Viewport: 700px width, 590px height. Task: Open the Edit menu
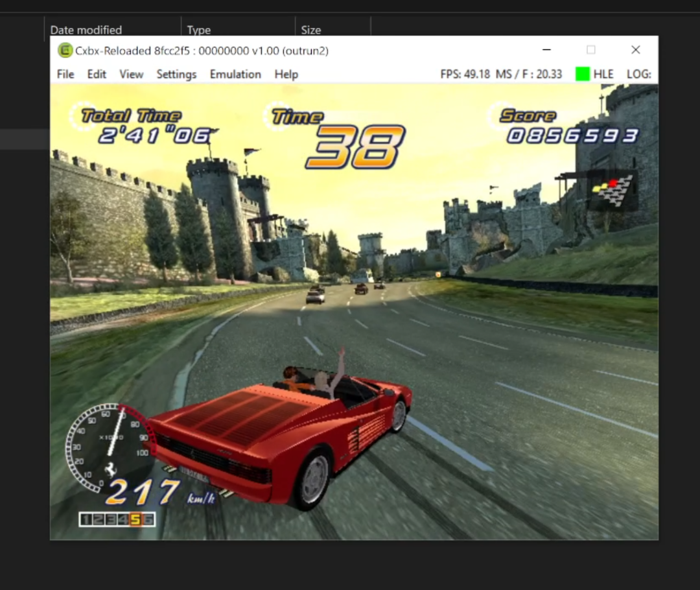97,74
